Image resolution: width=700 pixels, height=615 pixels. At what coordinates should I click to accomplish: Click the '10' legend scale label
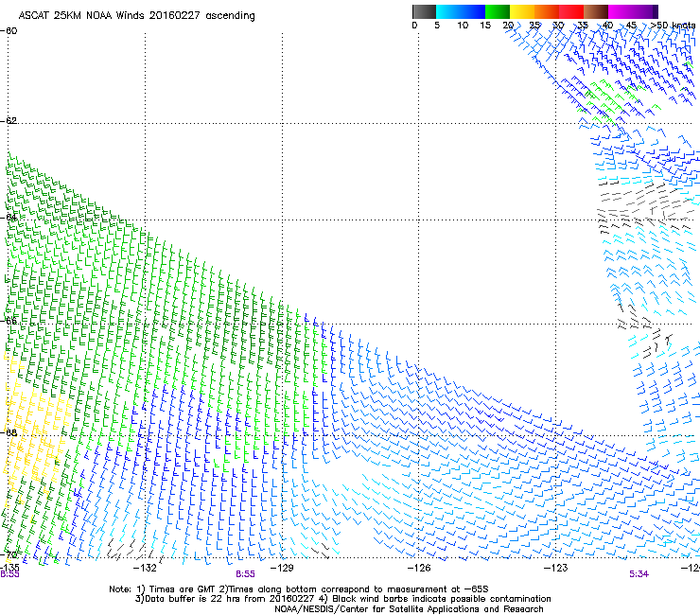[463, 26]
